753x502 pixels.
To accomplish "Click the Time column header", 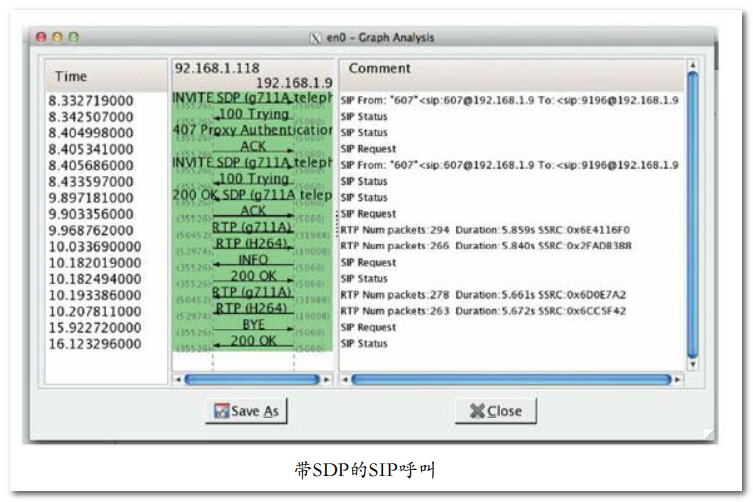I will [106, 76].
